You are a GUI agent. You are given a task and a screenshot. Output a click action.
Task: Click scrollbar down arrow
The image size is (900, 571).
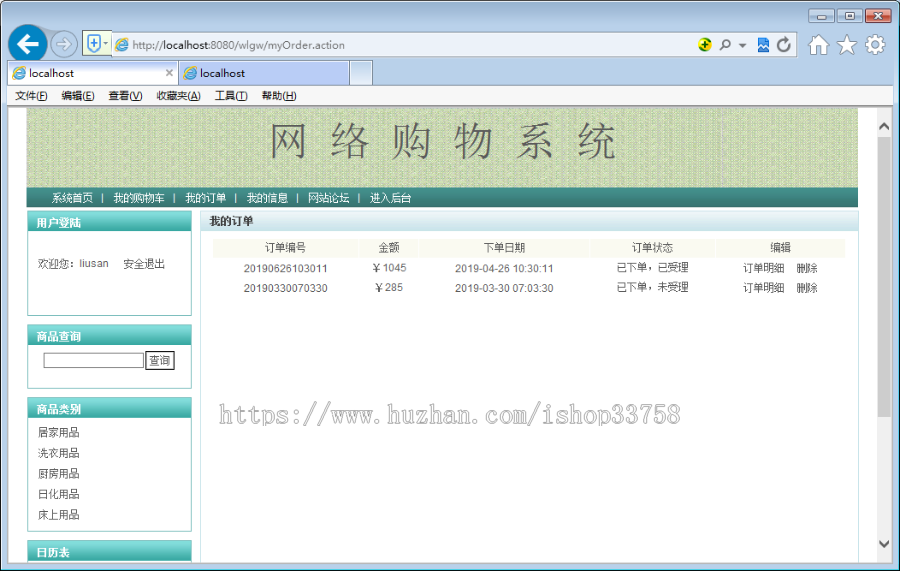(x=884, y=543)
